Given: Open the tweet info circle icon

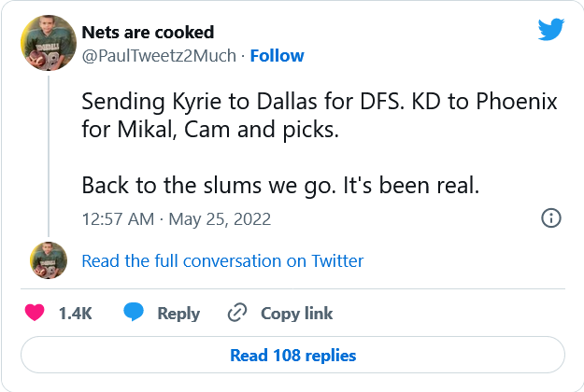Looking at the screenshot, I should (551, 218).
